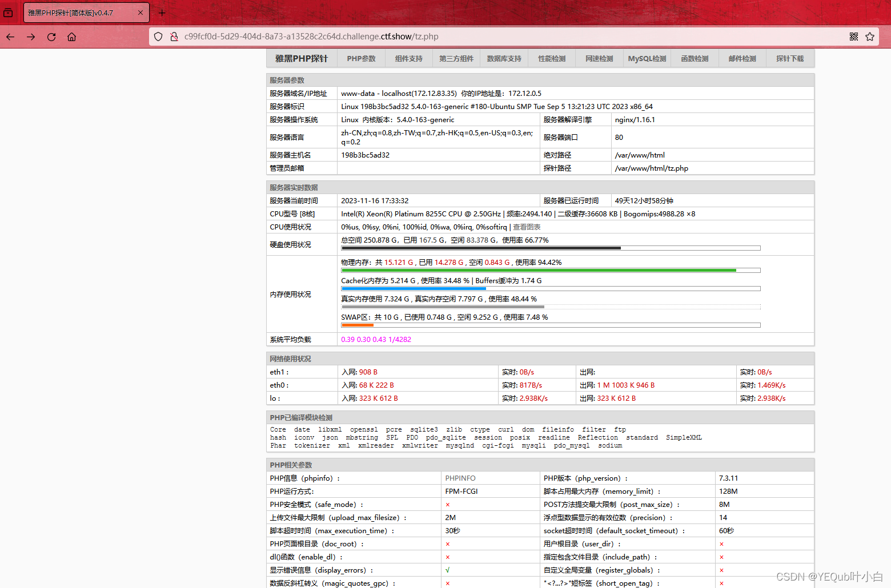Go forward with the browser forward arrow
This screenshot has height=588, width=891.
(31, 37)
